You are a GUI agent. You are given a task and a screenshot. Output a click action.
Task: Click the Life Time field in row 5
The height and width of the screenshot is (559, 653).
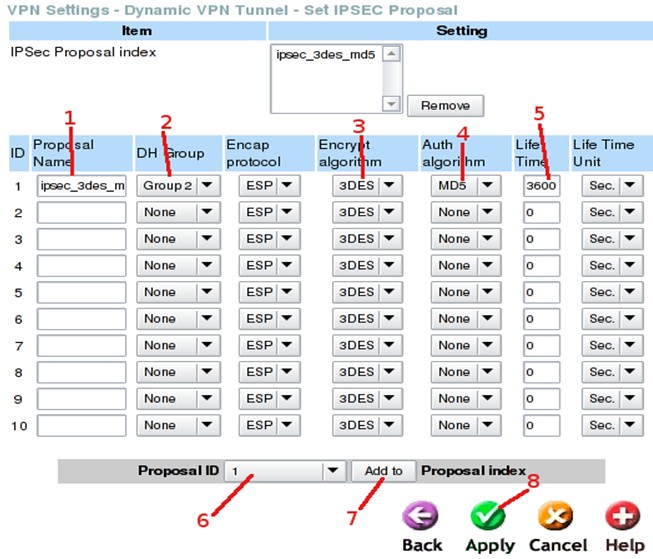pyautogui.click(x=541, y=292)
